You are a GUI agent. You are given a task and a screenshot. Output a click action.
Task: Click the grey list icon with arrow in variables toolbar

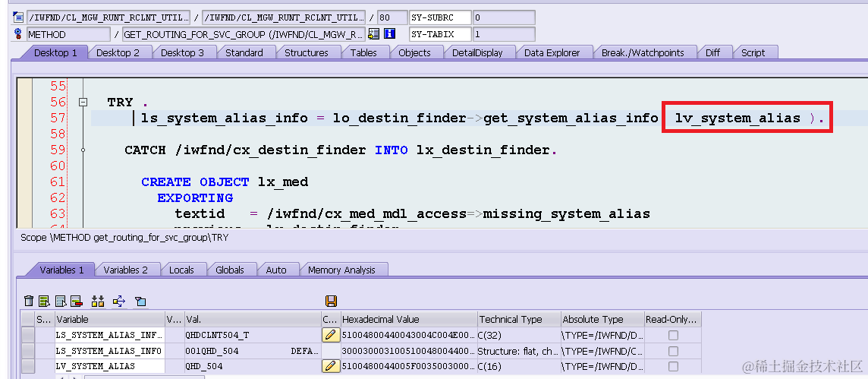[61, 301]
